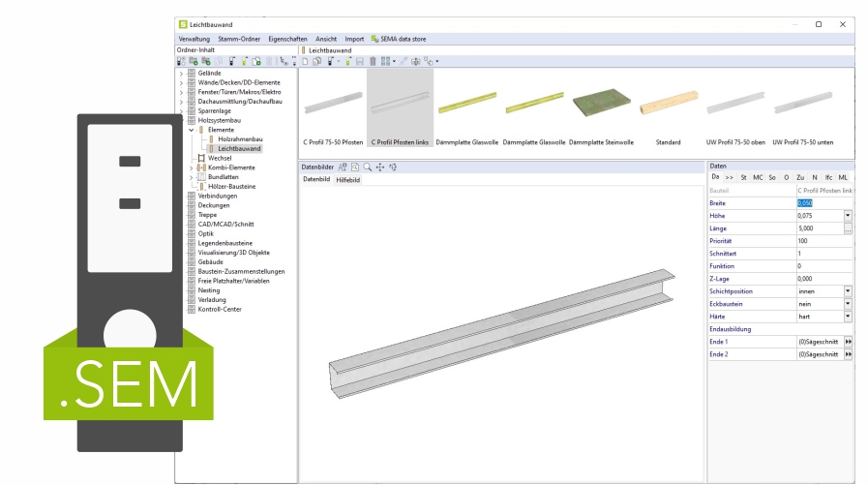The height and width of the screenshot is (485, 868).
Task: Open the Eckbaustein dropdown
Action: pos(848,304)
